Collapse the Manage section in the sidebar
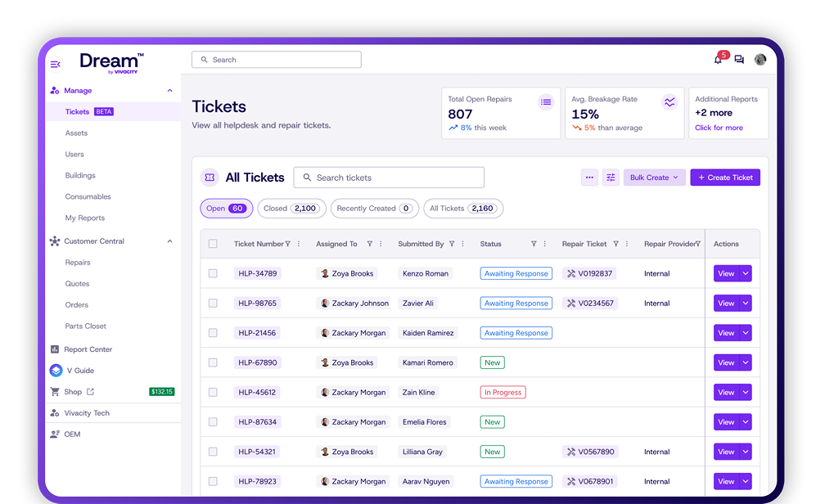Image resolution: width=825 pixels, height=504 pixels. tap(169, 90)
